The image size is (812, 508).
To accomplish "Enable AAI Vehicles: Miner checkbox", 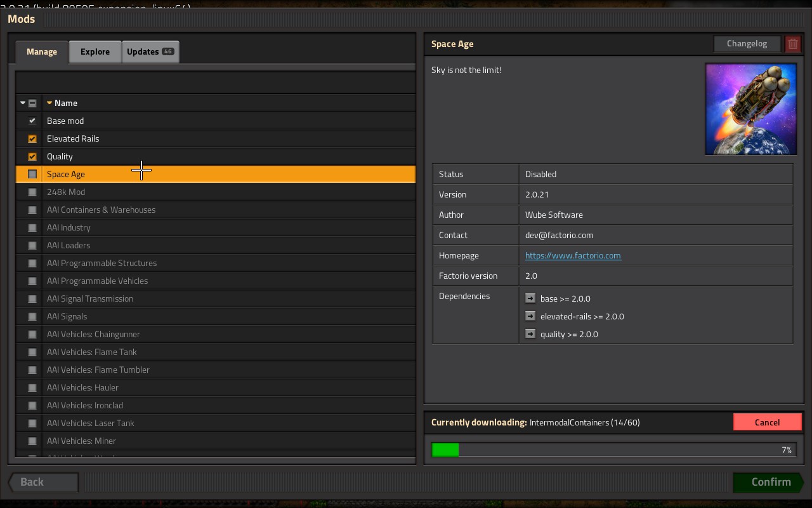I will [x=32, y=441].
